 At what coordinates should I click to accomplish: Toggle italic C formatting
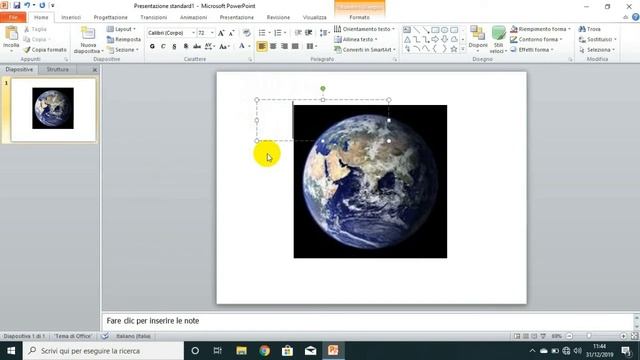click(x=163, y=47)
